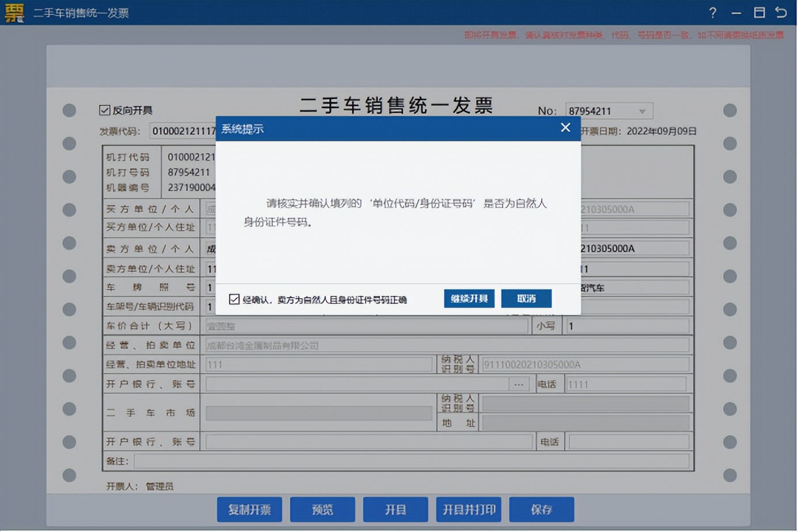Click the 电话 field showing 1111
The height and width of the screenshot is (532, 798).
pyautogui.click(x=628, y=383)
